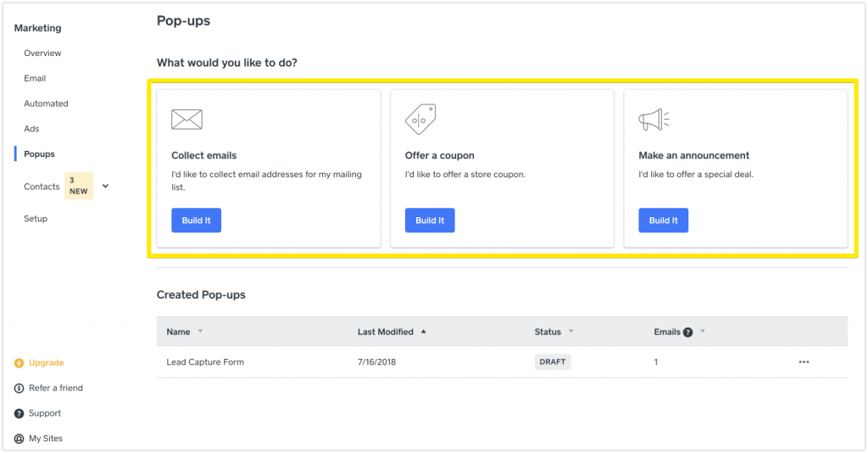Viewport: 868px width, 453px height.
Task: Open the Ads sidebar item
Action: click(x=31, y=129)
